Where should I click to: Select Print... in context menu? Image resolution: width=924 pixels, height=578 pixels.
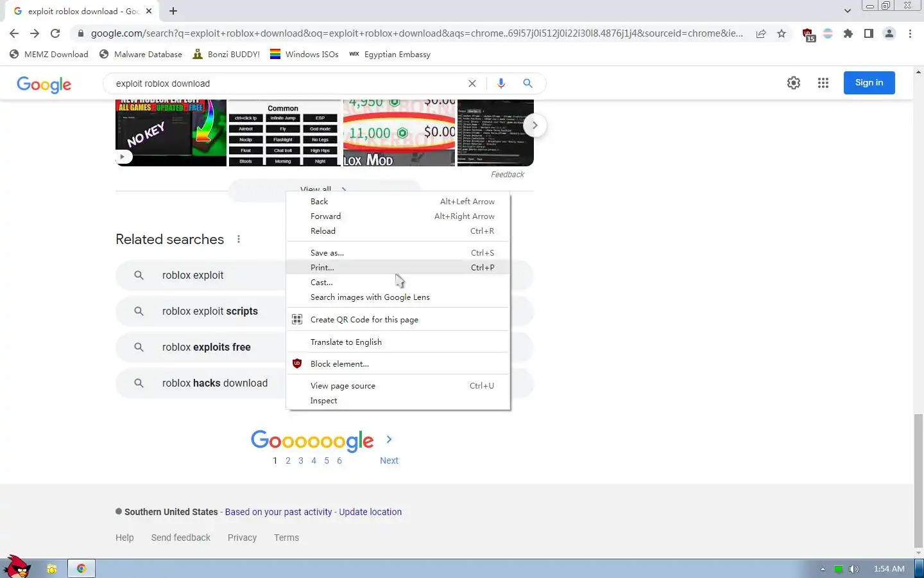(x=398, y=268)
